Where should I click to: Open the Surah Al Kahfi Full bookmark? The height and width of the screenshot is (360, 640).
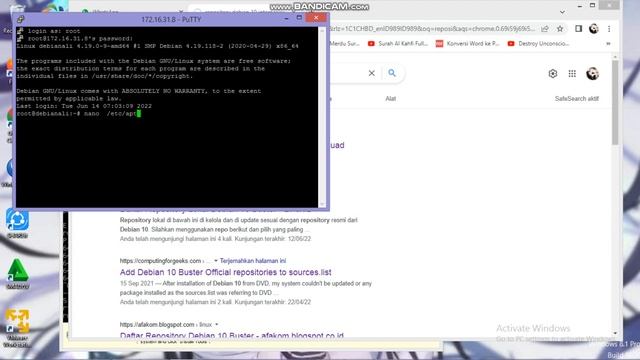[398, 43]
